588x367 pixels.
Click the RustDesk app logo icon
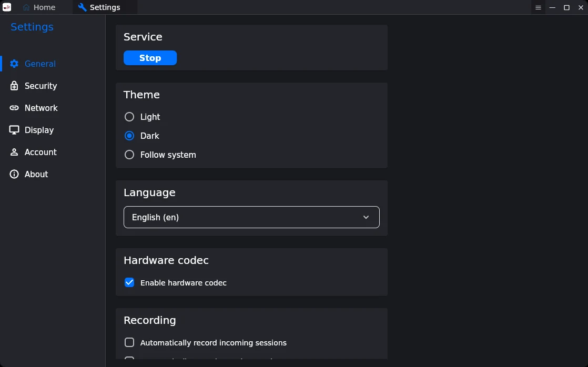click(7, 7)
